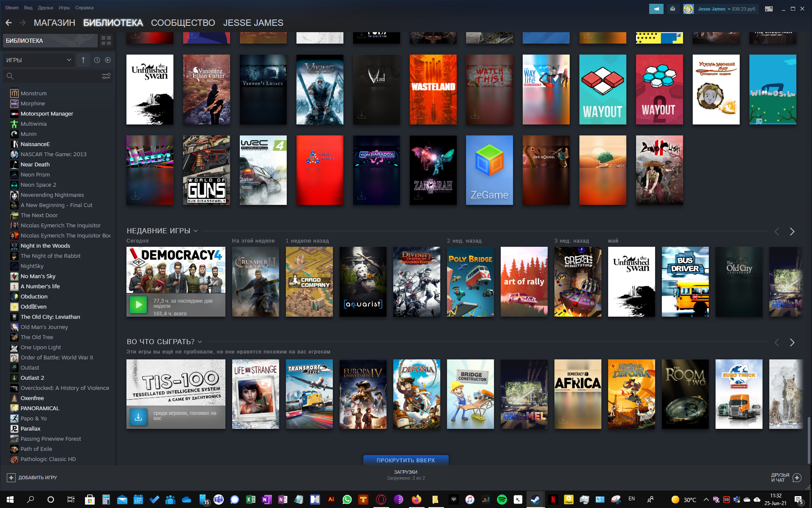
Task: Open the НЕДАВНИЕ ИГРЫ shelf dropdown
Action: (195, 231)
